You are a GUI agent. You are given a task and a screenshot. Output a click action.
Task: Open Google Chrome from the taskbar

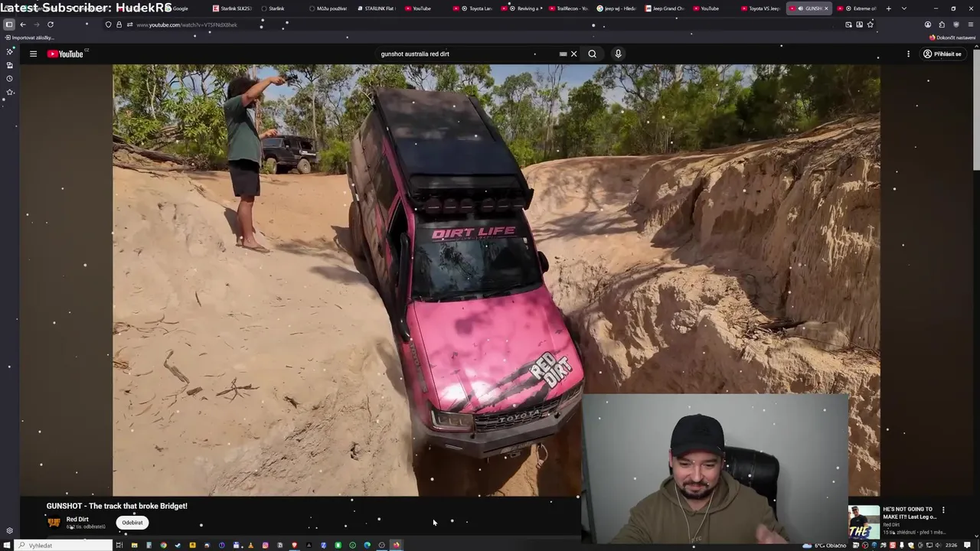(163, 546)
